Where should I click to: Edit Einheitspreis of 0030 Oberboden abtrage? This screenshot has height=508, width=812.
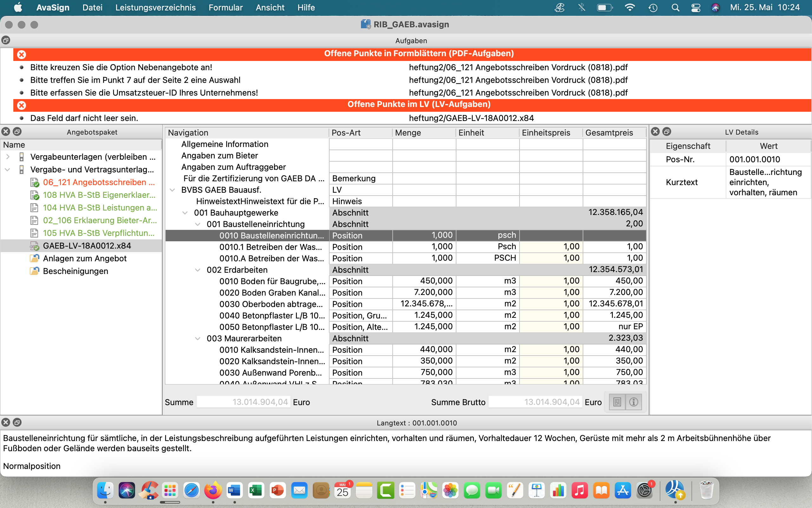click(551, 304)
